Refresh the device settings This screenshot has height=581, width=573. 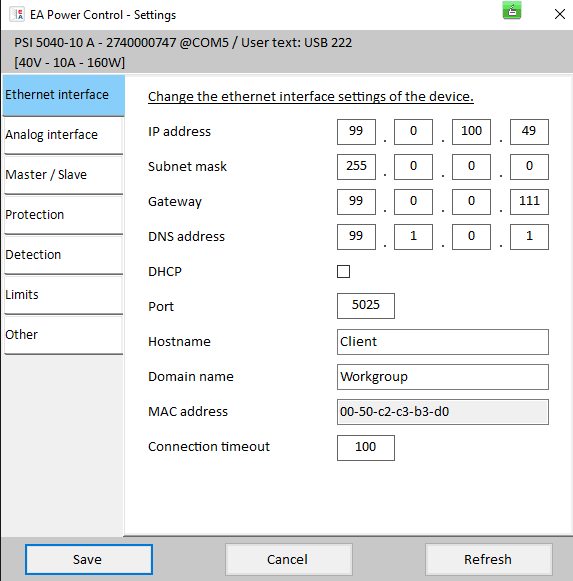(488, 559)
